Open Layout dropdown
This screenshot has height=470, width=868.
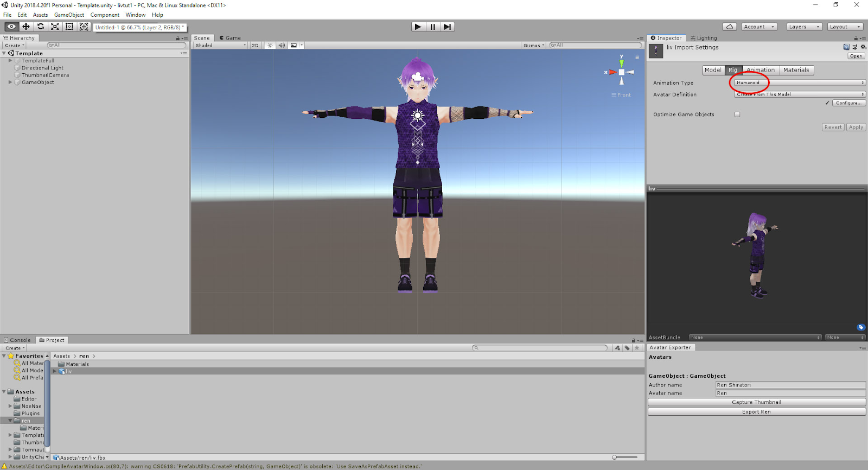coord(845,27)
